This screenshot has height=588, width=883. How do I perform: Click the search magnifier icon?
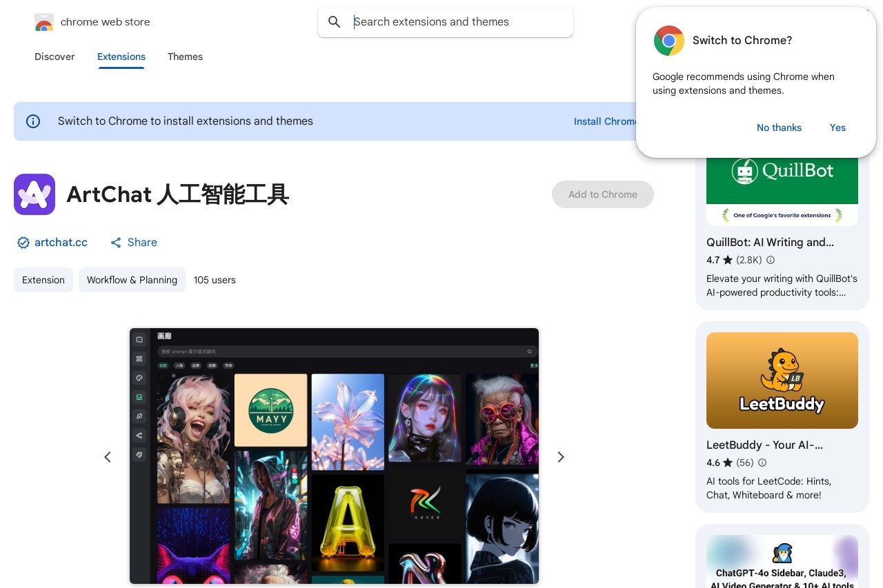pos(335,22)
